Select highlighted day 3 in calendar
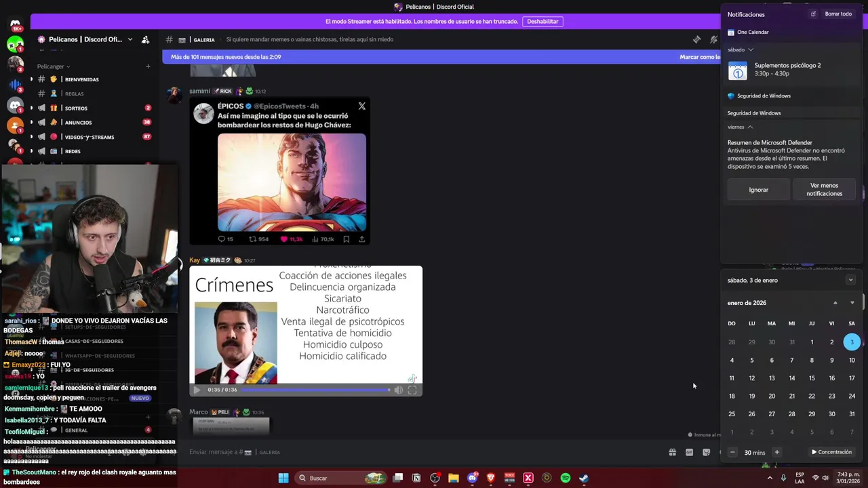The width and height of the screenshot is (868, 488). coord(852,342)
